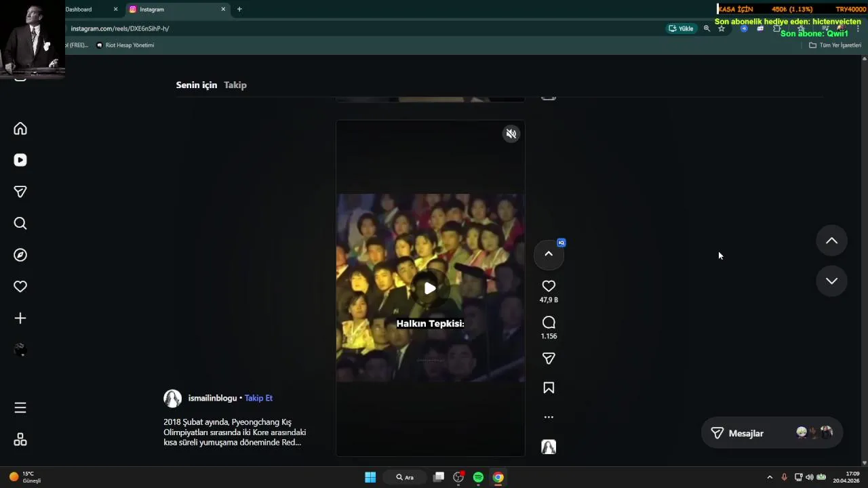Click the microphone tray icon

tap(785, 477)
